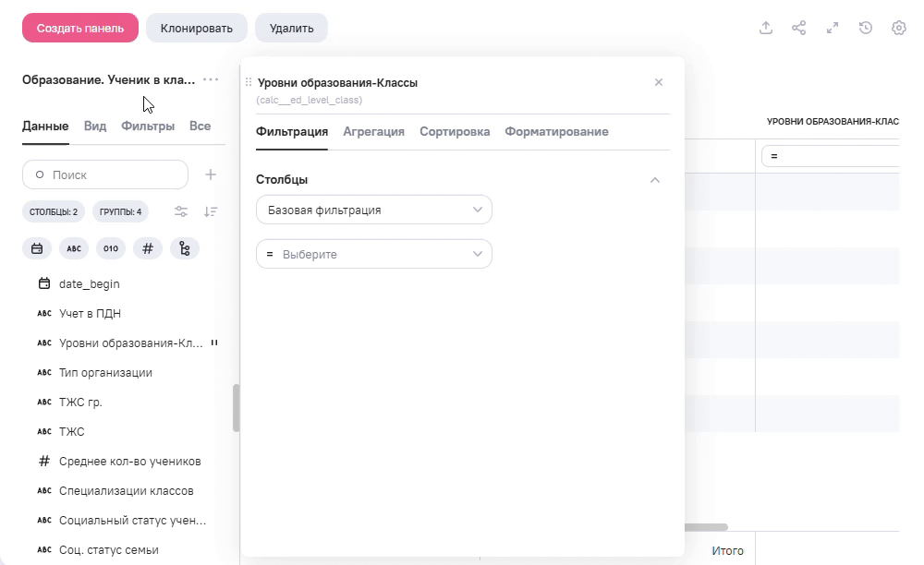Viewport: 924px width, 565px height.
Task: Switch to the Агрегация tab
Action: click(373, 131)
